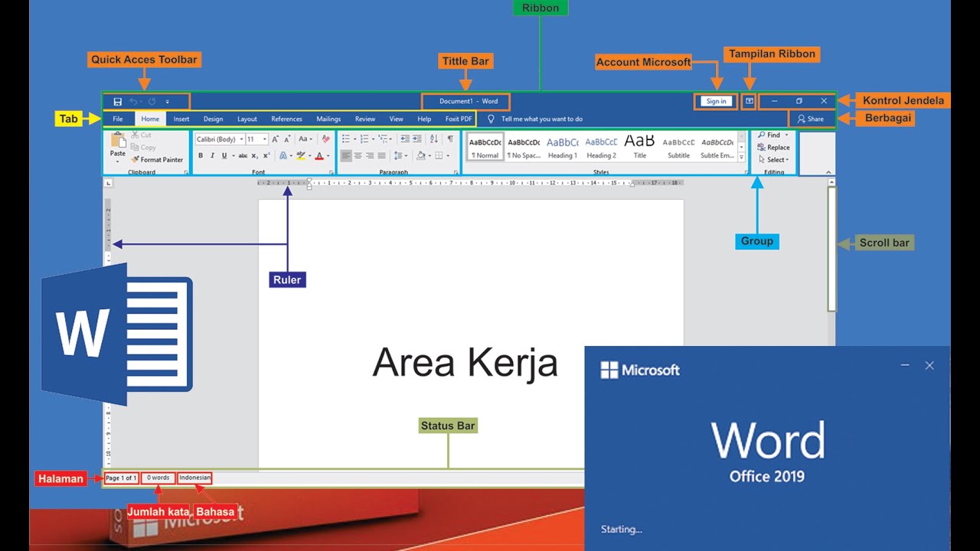Viewport: 980px width, 551px height.
Task: Click Ribbon Display Options icon
Action: coord(750,101)
